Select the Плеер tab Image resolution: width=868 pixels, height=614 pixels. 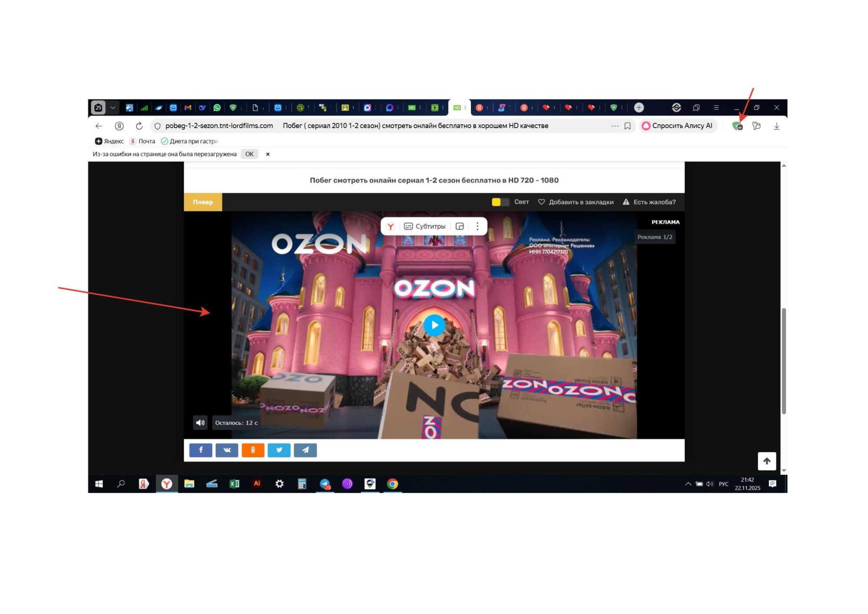(203, 202)
